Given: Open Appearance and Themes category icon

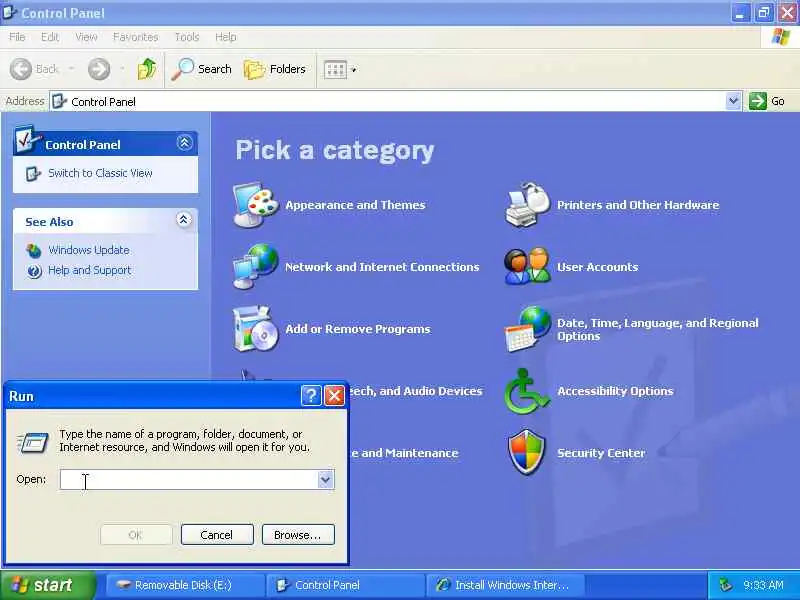Looking at the screenshot, I should 255,205.
